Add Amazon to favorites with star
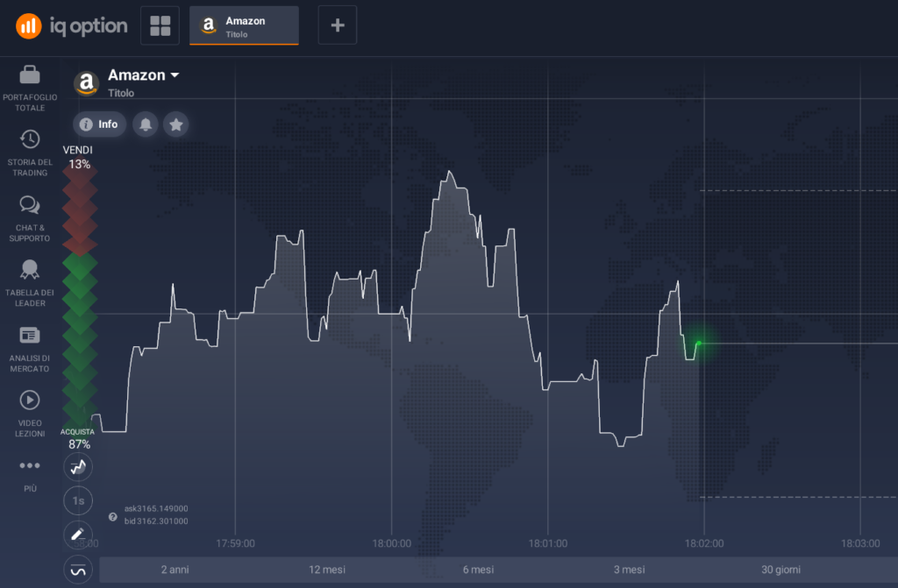 175,124
